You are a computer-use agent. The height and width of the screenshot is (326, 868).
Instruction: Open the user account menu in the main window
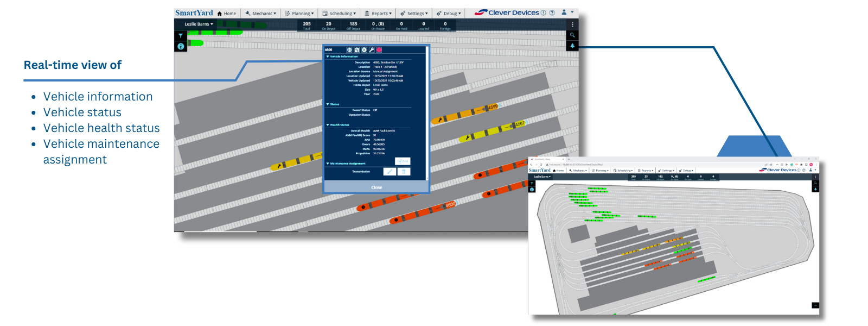pyautogui.click(x=567, y=12)
